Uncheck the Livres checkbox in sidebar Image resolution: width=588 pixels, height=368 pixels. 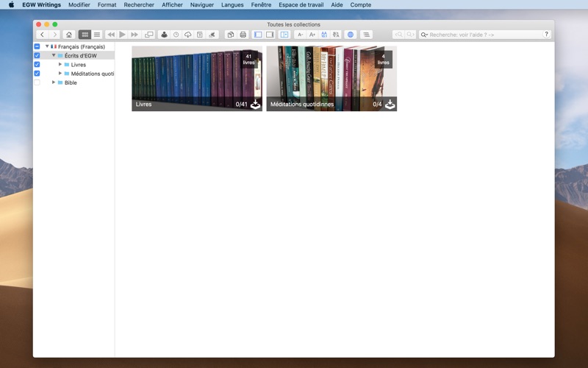pos(37,65)
